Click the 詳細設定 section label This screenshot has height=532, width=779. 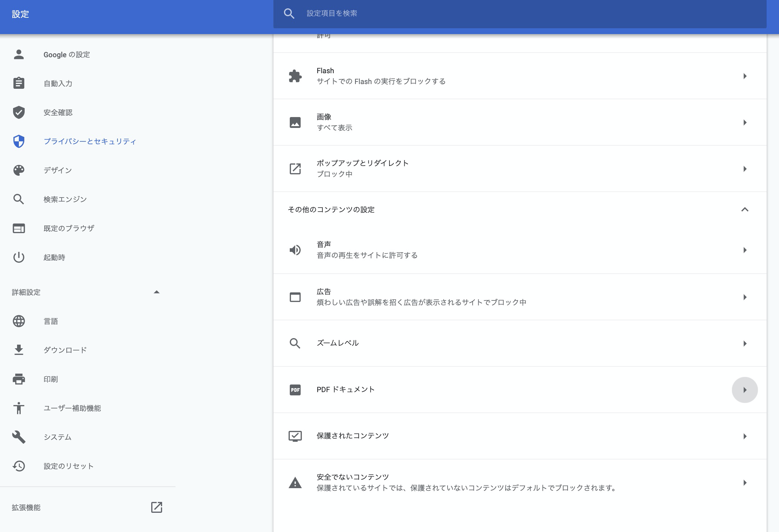[26, 292]
